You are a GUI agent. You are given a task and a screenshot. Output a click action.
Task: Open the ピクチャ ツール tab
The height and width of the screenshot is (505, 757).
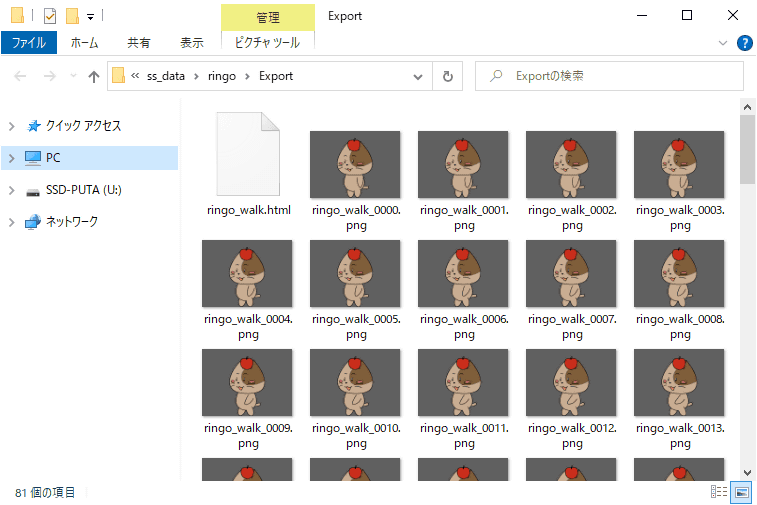[267, 42]
